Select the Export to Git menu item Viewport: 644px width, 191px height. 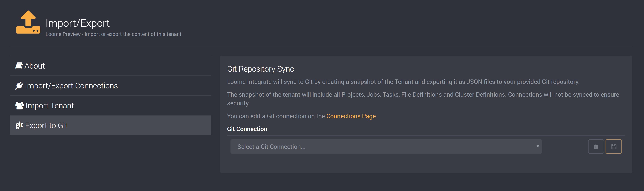pyautogui.click(x=111, y=125)
